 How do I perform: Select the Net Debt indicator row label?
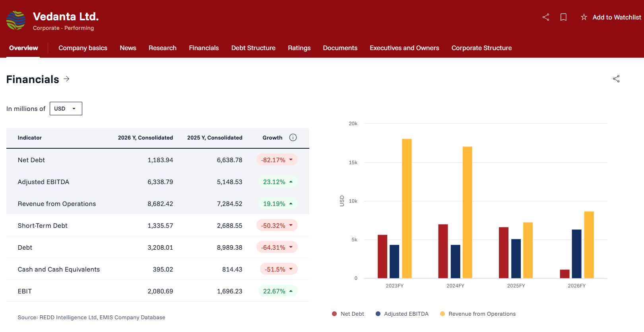pos(31,160)
